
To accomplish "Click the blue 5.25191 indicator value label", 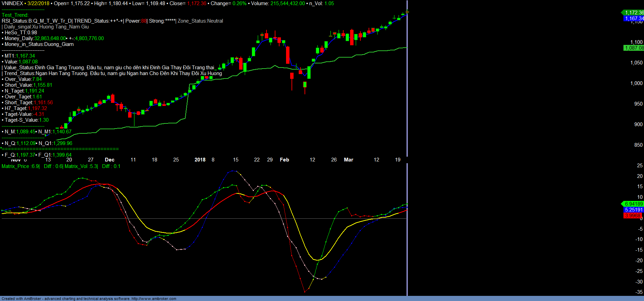I will tap(634, 210).
